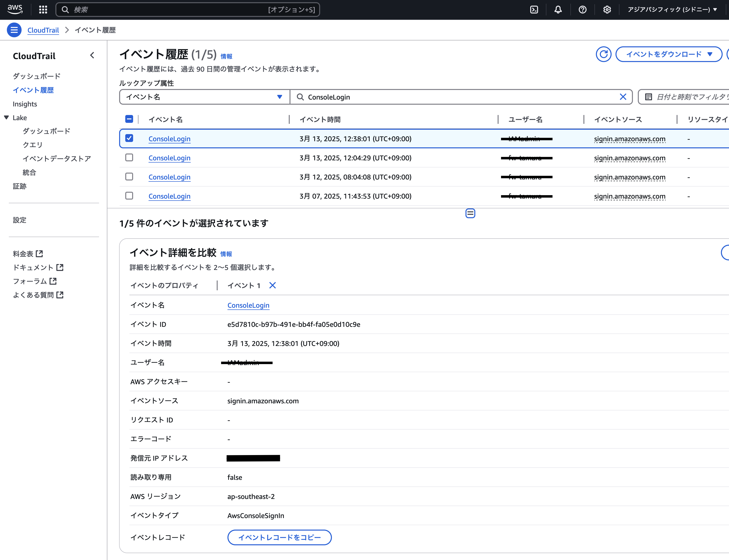Go to Insights in the sidebar
729x560 pixels.
25,104
